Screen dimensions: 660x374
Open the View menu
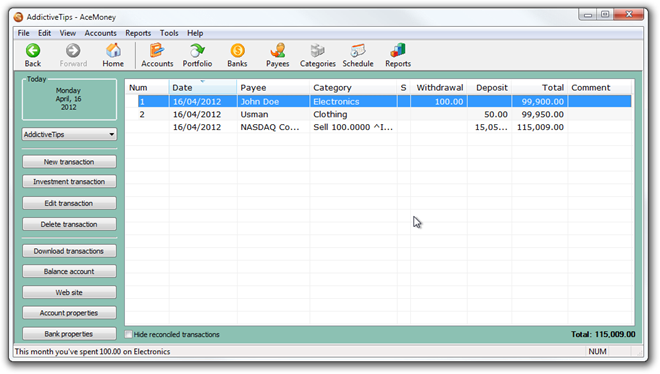[67, 33]
